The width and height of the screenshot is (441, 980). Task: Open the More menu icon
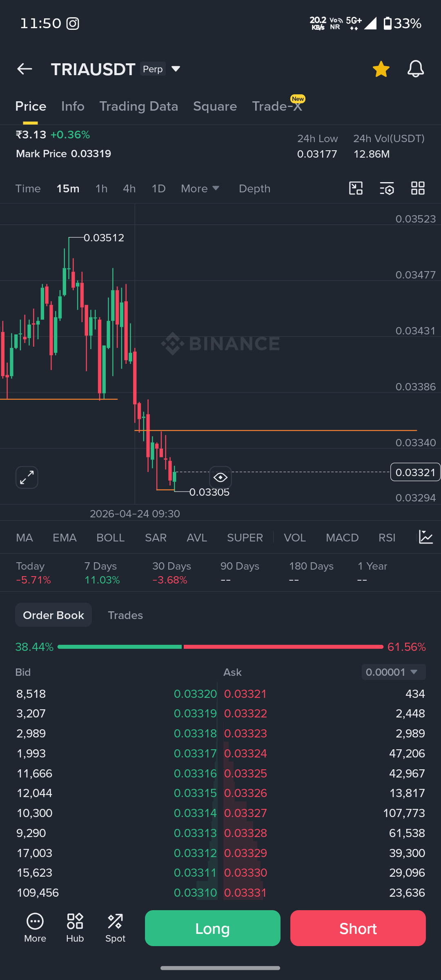[x=35, y=928]
